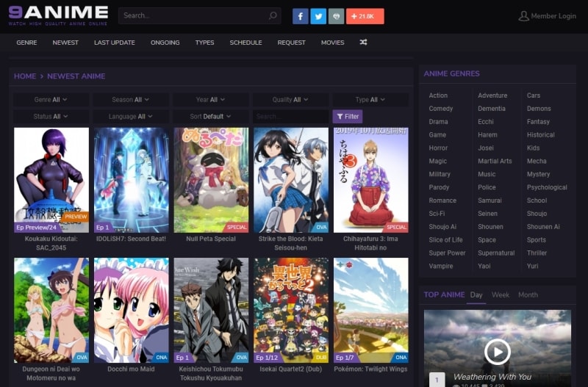The image size is (588, 387).
Task: Expand the Sort Default dropdown
Action: pyautogui.click(x=210, y=116)
